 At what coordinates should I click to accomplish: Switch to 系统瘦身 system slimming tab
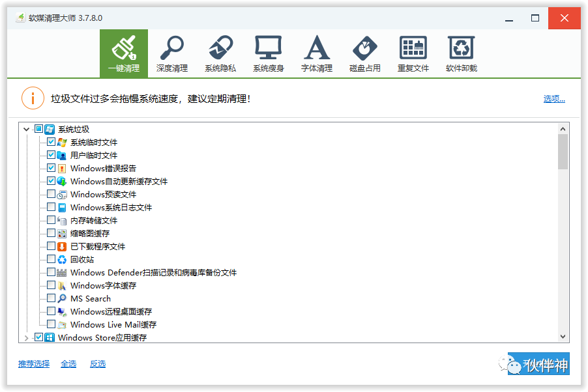pyautogui.click(x=269, y=53)
